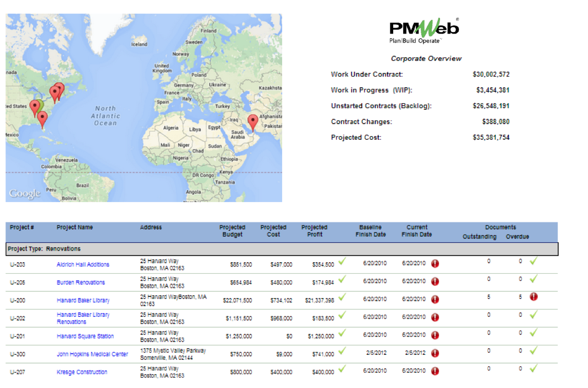
Task: Click red finish date alert for U-200
Action: point(435,300)
